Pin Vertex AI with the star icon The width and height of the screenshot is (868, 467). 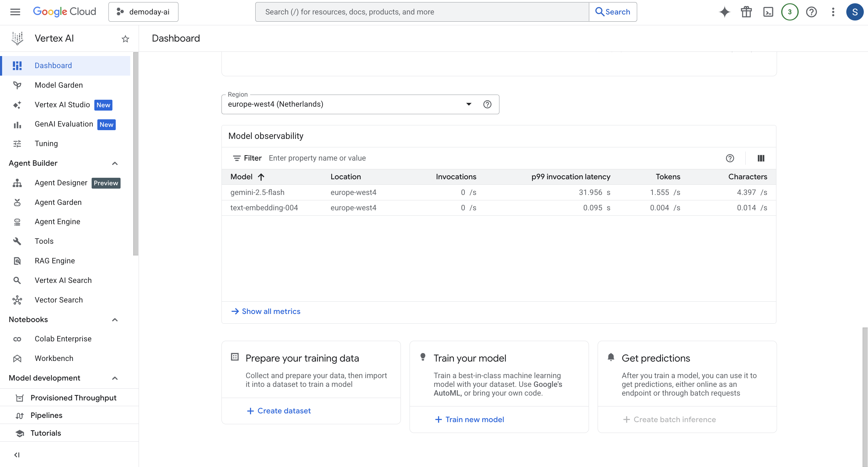pyautogui.click(x=125, y=39)
